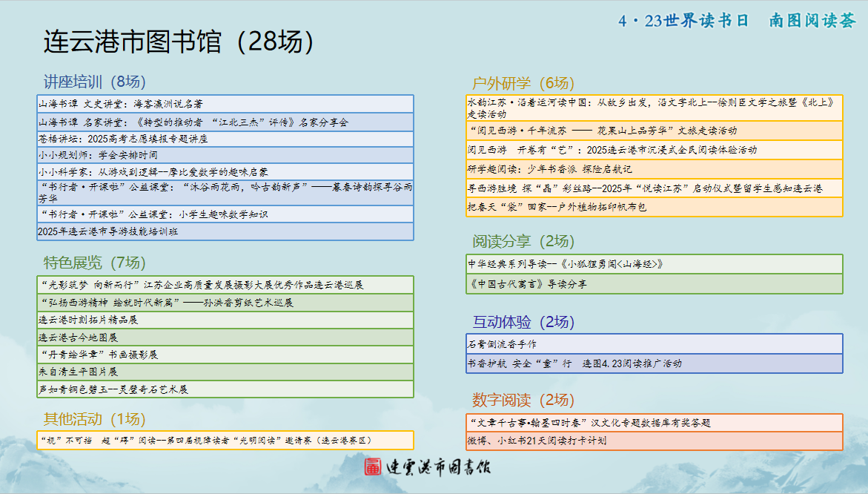
Task: Click the 朱自清生平图片展 row
Action: (x=225, y=372)
